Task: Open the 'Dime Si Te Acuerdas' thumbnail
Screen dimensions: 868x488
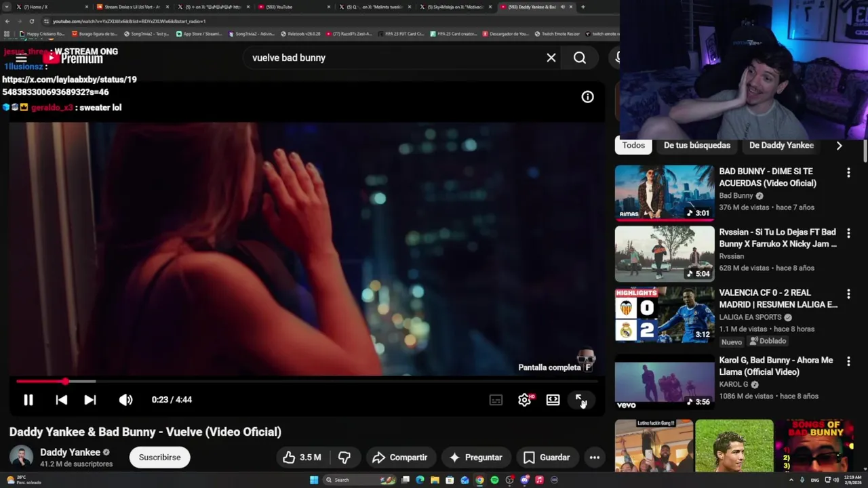Action: pos(665,193)
